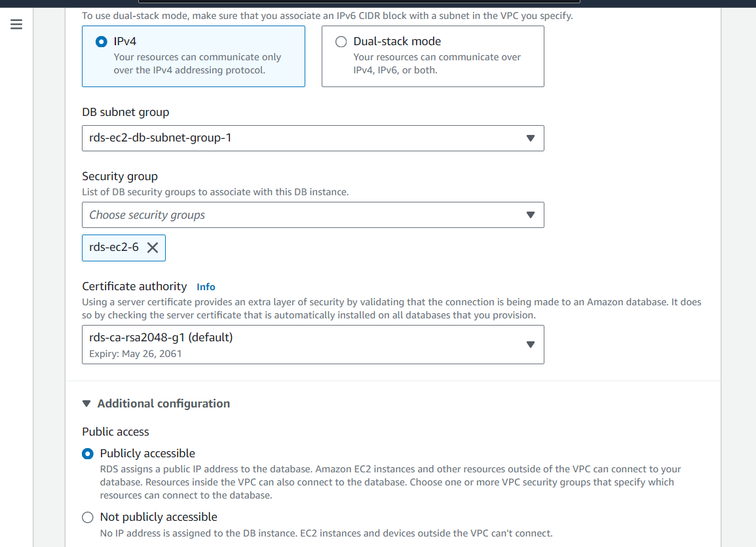Click the Info link beside Certificate authority

coord(206,286)
